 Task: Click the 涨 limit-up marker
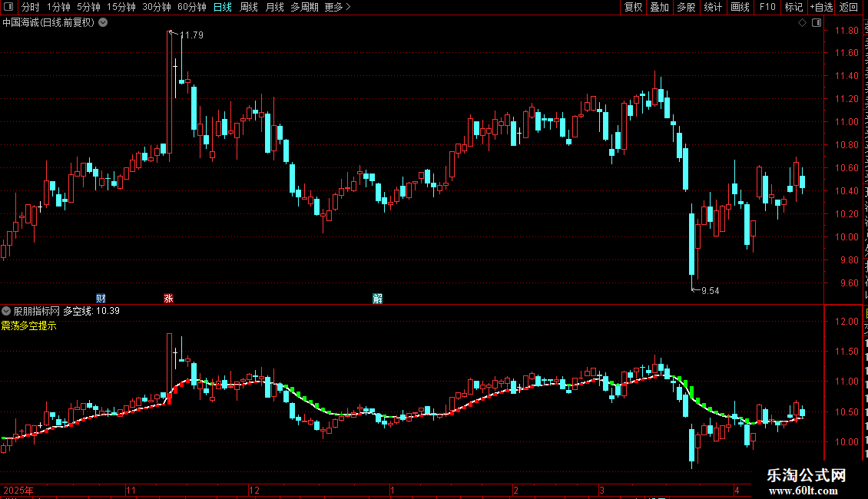pos(168,299)
